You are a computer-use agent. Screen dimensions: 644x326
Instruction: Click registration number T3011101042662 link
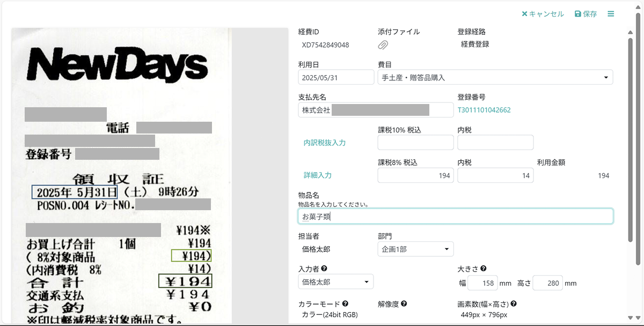click(484, 110)
